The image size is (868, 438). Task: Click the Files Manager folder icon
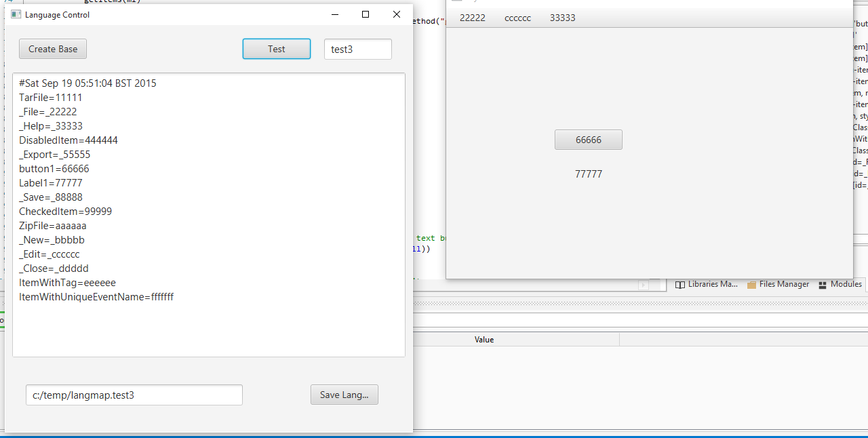[751, 285]
